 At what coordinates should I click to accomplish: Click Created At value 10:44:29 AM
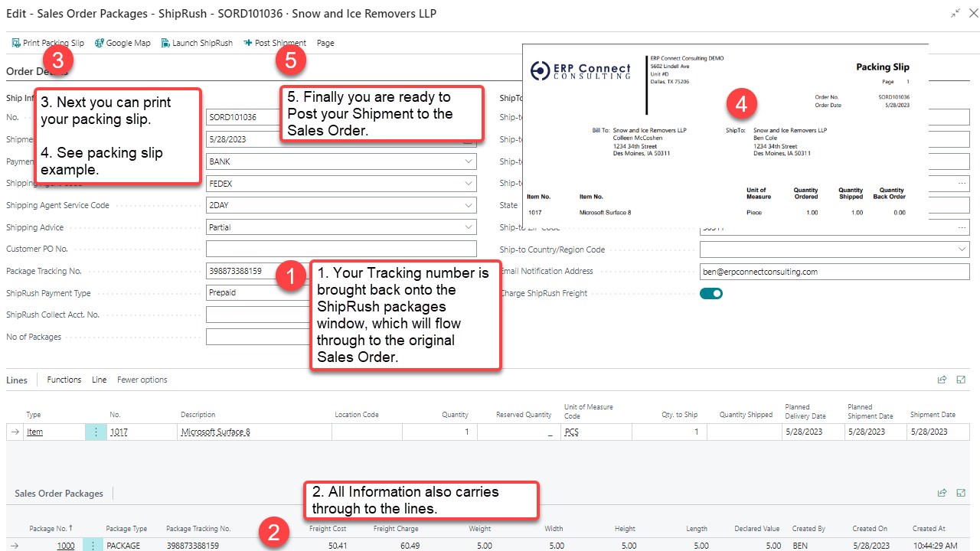[x=935, y=546]
